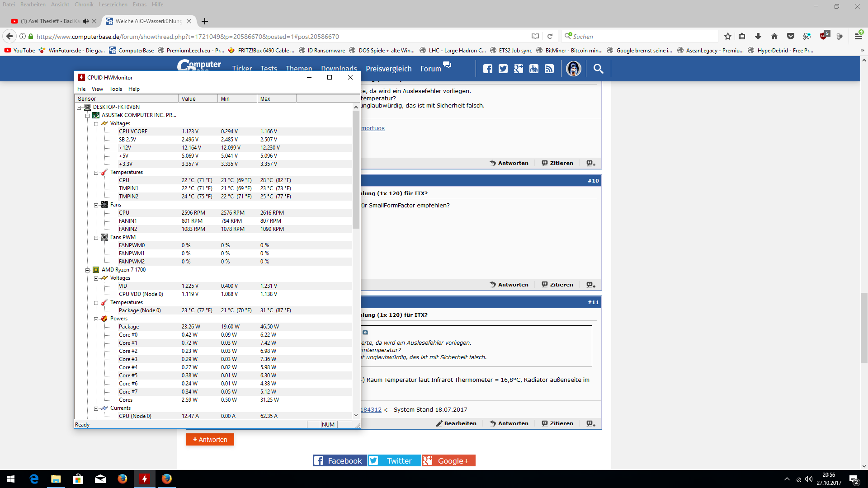Mute the Axel Thesleff tab audio
The width and height of the screenshot is (868, 488).
(85, 21)
